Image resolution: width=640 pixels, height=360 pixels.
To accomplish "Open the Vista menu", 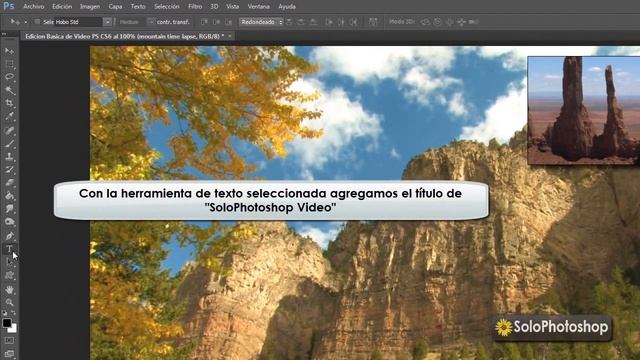I will point(233,7).
